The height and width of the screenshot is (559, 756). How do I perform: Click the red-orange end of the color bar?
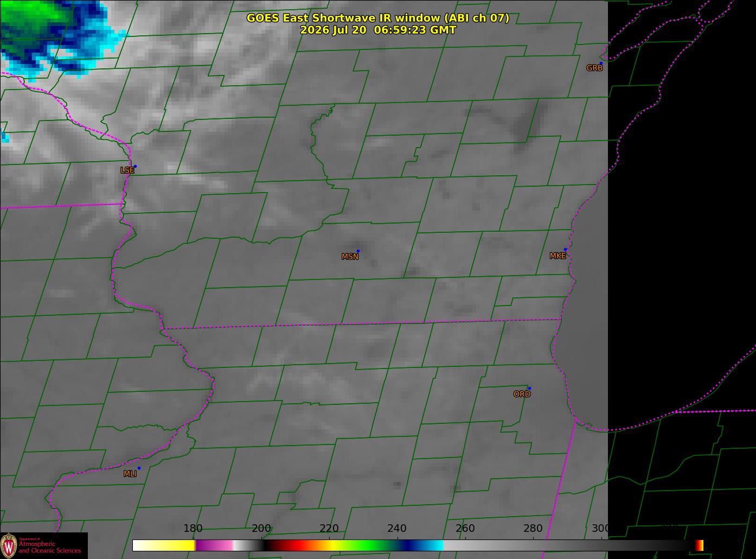point(700,545)
